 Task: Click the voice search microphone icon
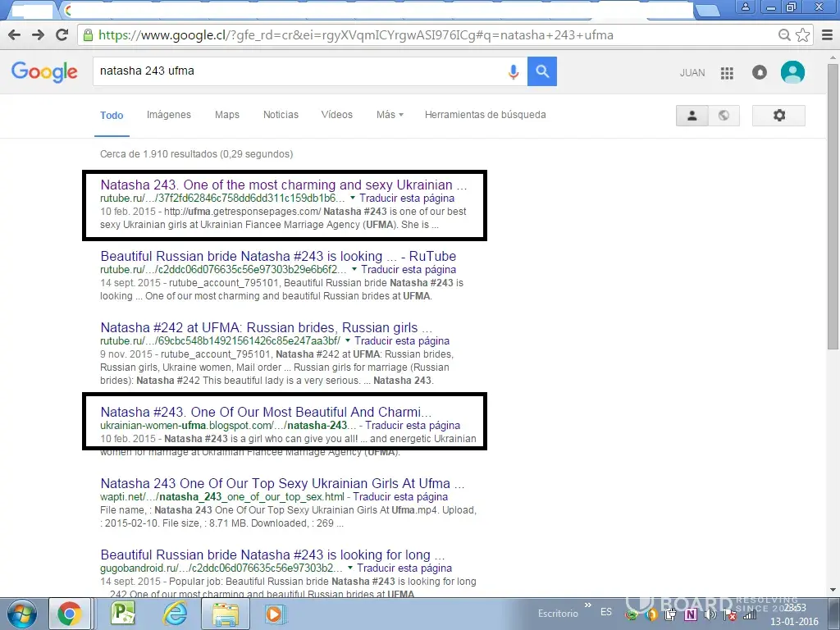click(514, 72)
